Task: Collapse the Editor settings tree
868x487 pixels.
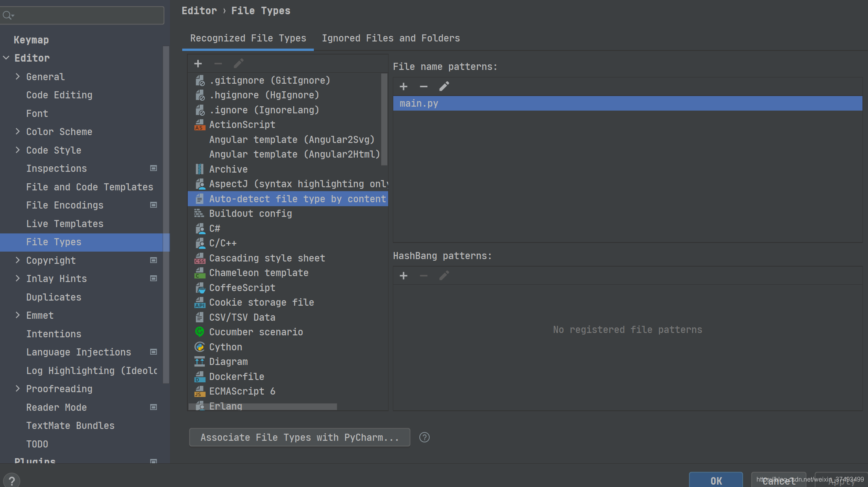Action: point(6,58)
